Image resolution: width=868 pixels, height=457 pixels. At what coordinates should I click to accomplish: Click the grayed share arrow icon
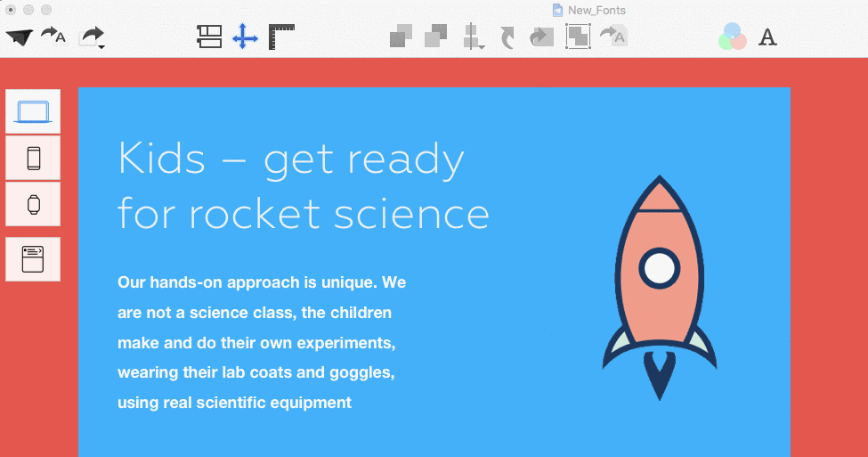[541, 37]
